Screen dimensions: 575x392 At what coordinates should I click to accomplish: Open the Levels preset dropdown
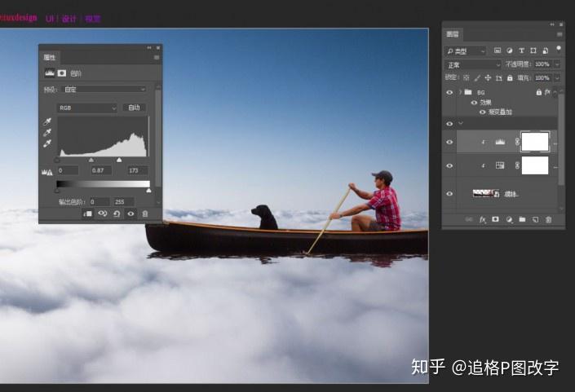click(104, 89)
